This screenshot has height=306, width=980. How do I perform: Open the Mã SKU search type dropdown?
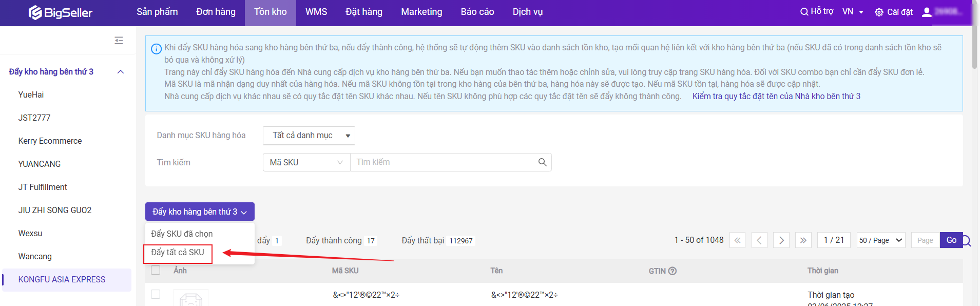pos(306,162)
